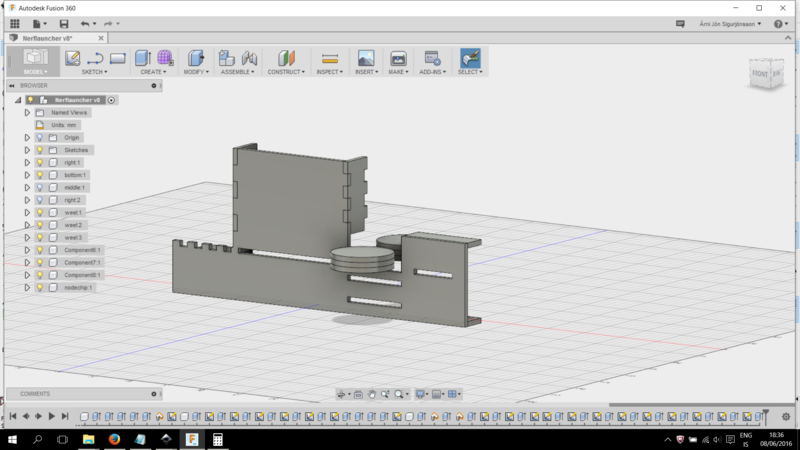Hide the right:1 component

(x=40, y=163)
